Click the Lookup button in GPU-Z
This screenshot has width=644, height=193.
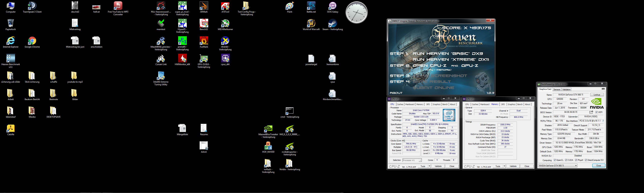tap(597, 95)
